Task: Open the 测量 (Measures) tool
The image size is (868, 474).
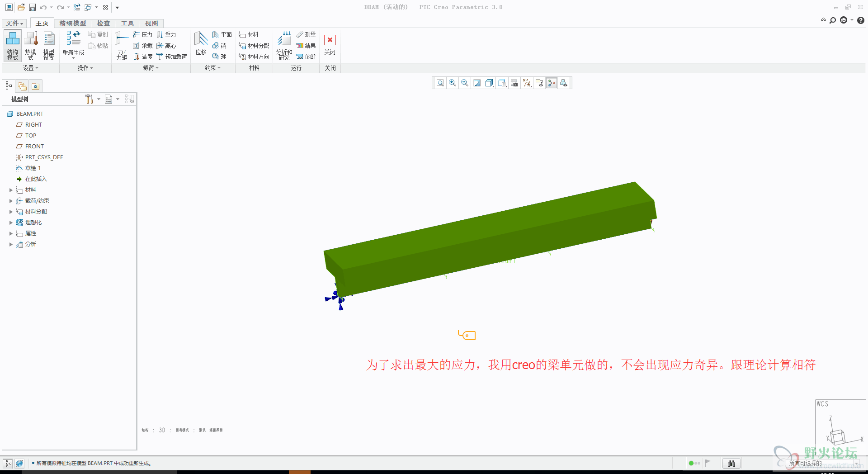Action: [x=306, y=34]
